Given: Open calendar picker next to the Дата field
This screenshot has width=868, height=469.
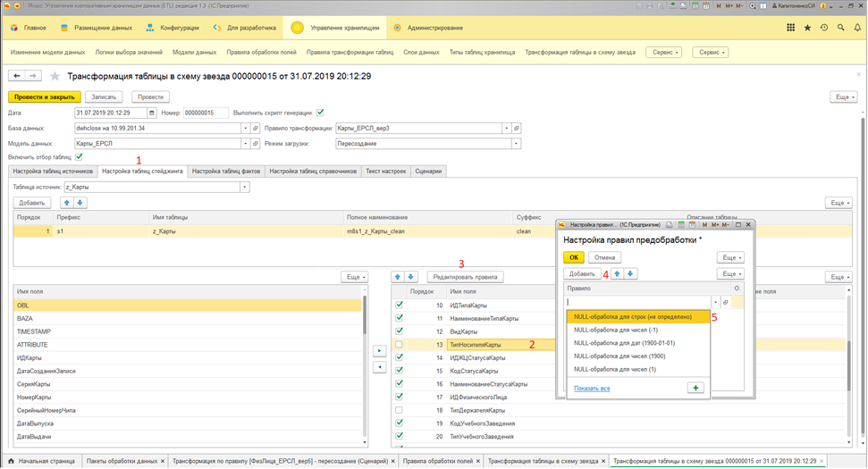Looking at the screenshot, I should pos(152,113).
